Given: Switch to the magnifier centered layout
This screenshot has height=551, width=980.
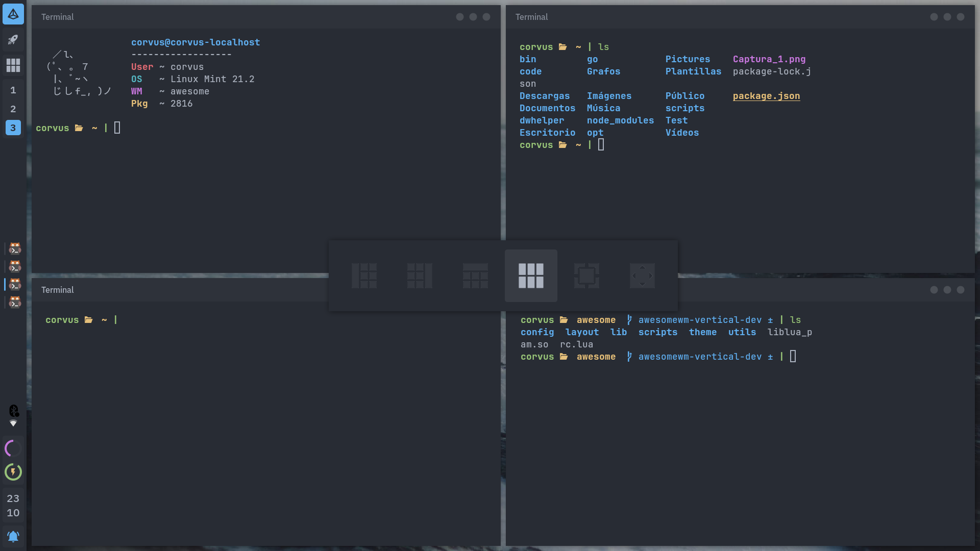Looking at the screenshot, I should 586,275.
